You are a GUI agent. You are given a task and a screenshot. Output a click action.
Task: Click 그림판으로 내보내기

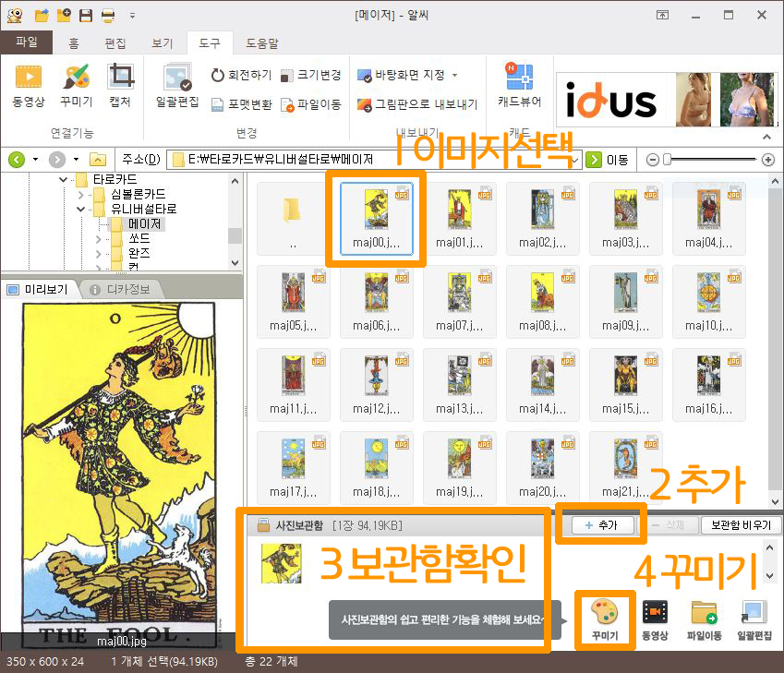pos(417,104)
